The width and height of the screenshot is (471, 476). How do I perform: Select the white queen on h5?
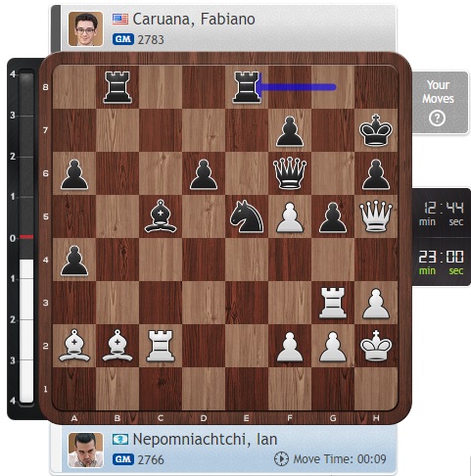(x=376, y=216)
